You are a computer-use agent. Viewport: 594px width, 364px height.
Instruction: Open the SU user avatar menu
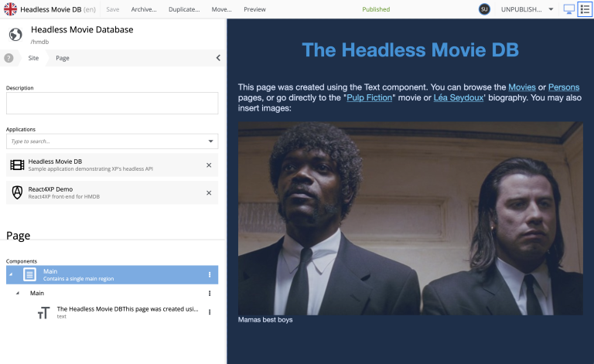[x=484, y=9]
